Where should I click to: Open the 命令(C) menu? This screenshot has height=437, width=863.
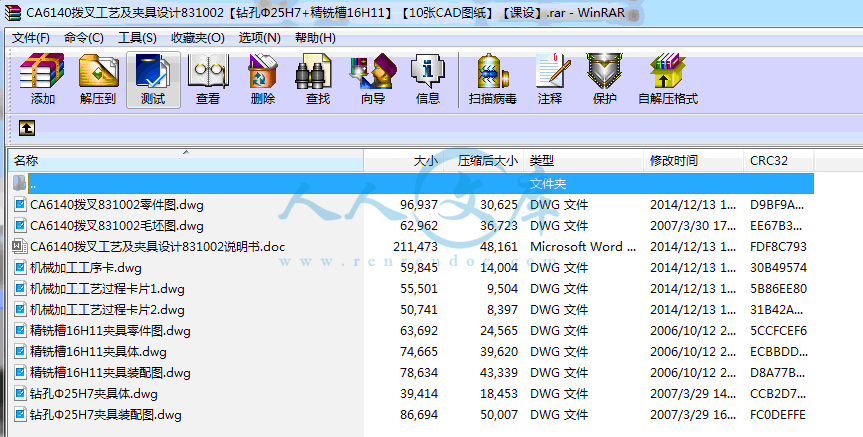[x=84, y=38]
